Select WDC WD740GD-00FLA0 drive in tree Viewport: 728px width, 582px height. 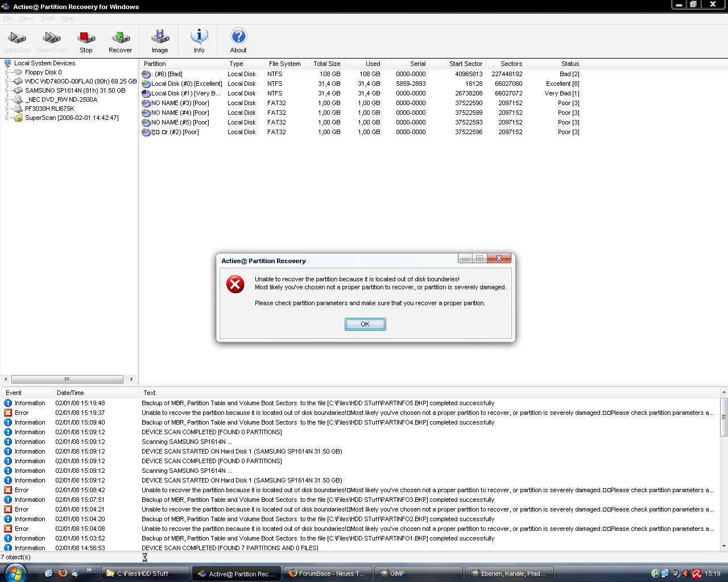(x=81, y=81)
